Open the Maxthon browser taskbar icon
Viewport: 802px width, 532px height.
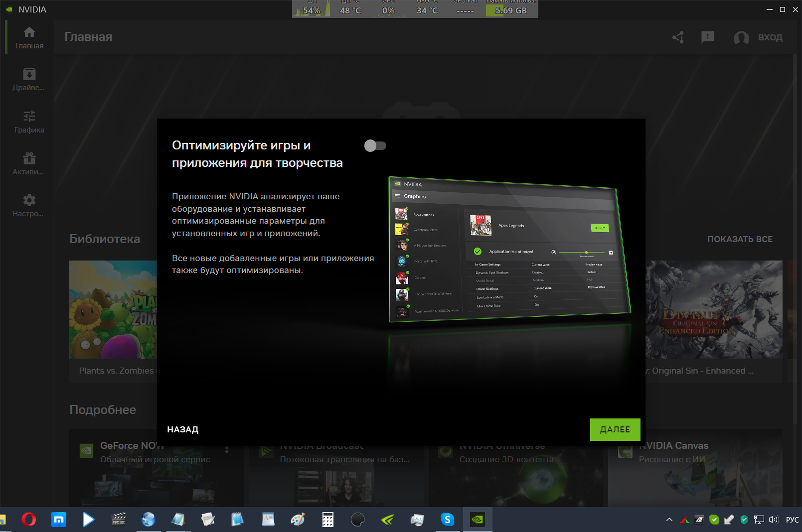(x=59, y=520)
